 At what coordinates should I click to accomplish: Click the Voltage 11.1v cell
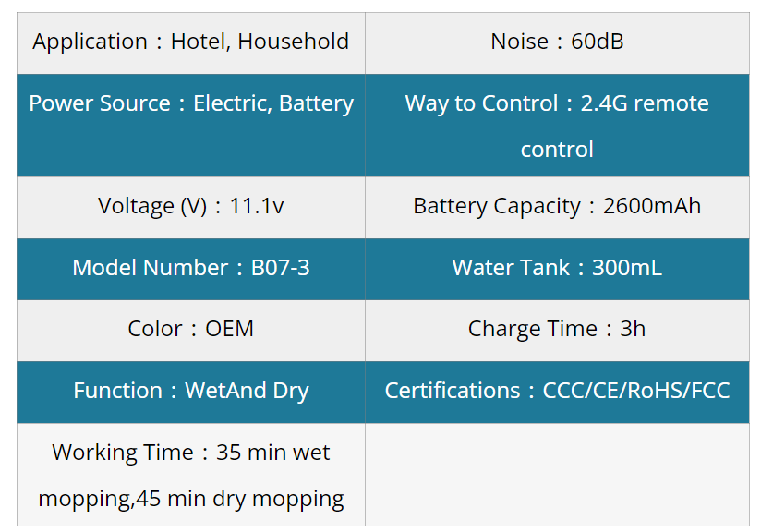click(x=191, y=207)
